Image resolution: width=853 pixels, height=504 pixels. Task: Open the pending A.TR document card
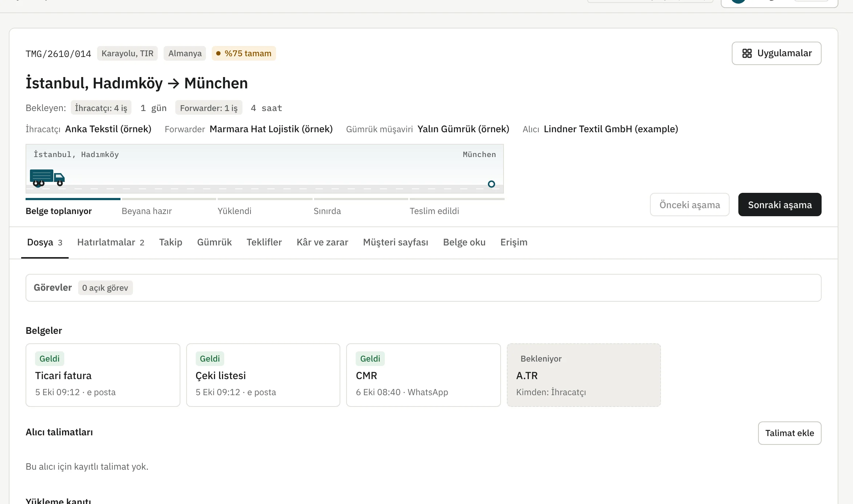pyautogui.click(x=584, y=375)
